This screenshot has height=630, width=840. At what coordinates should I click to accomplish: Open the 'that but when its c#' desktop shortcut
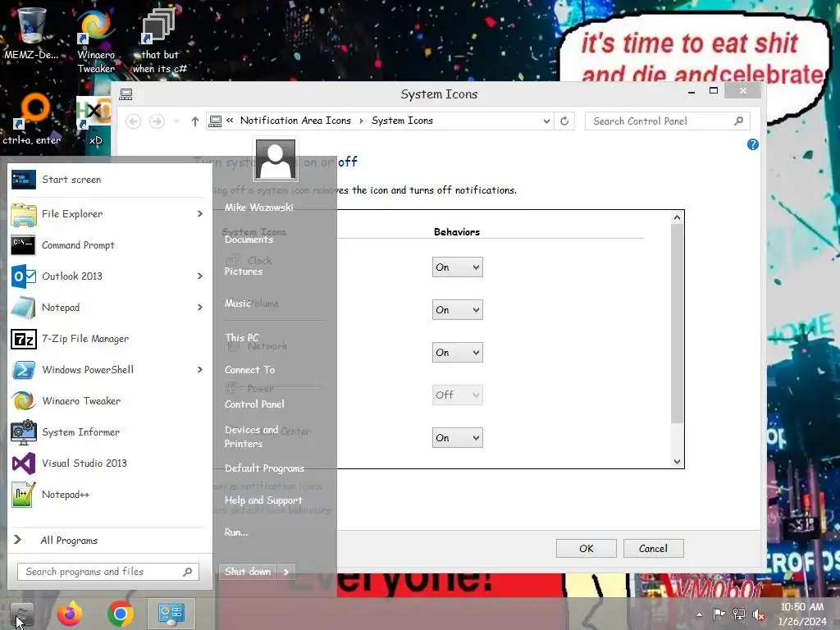click(160, 41)
